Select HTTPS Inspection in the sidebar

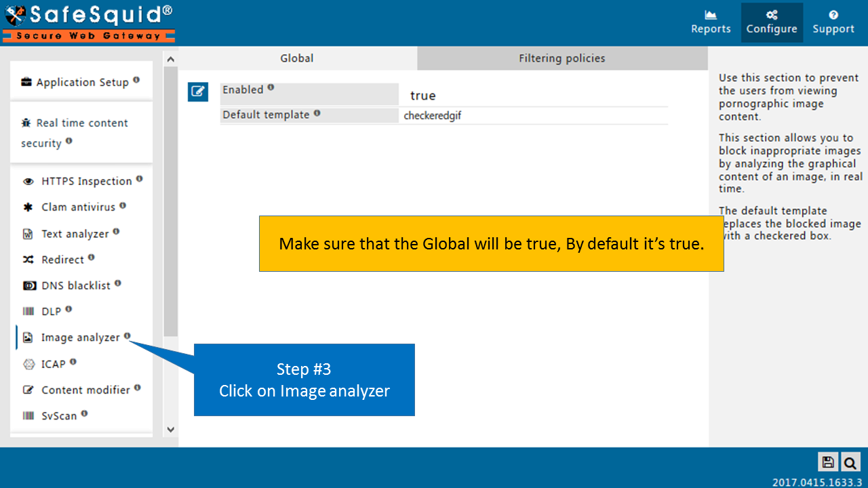click(87, 182)
